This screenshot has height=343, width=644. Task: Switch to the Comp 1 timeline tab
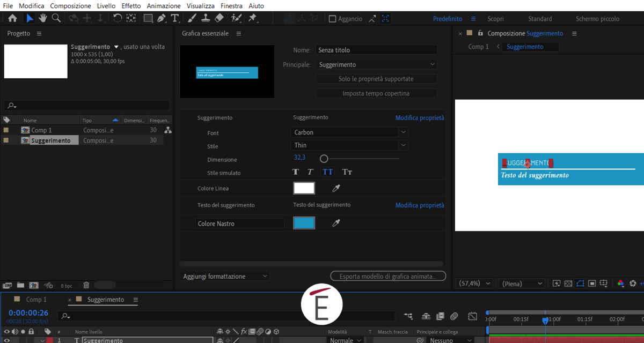(36, 300)
